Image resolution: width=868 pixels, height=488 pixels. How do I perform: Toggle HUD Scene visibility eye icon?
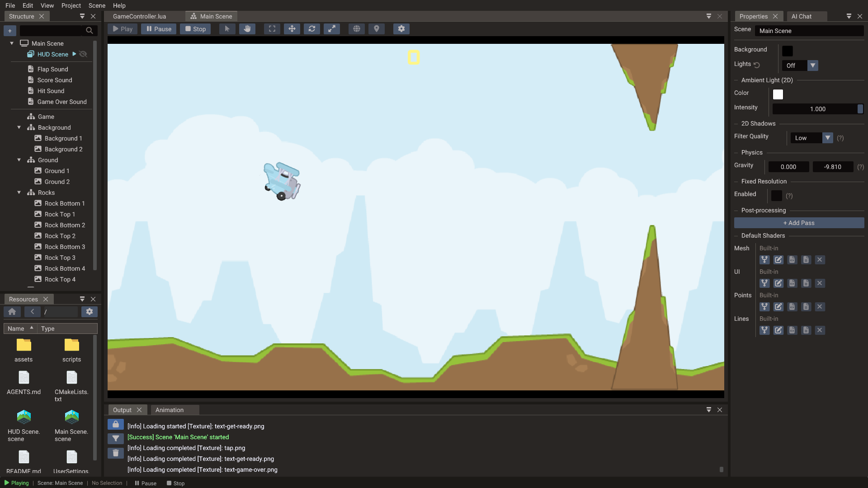(83, 54)
